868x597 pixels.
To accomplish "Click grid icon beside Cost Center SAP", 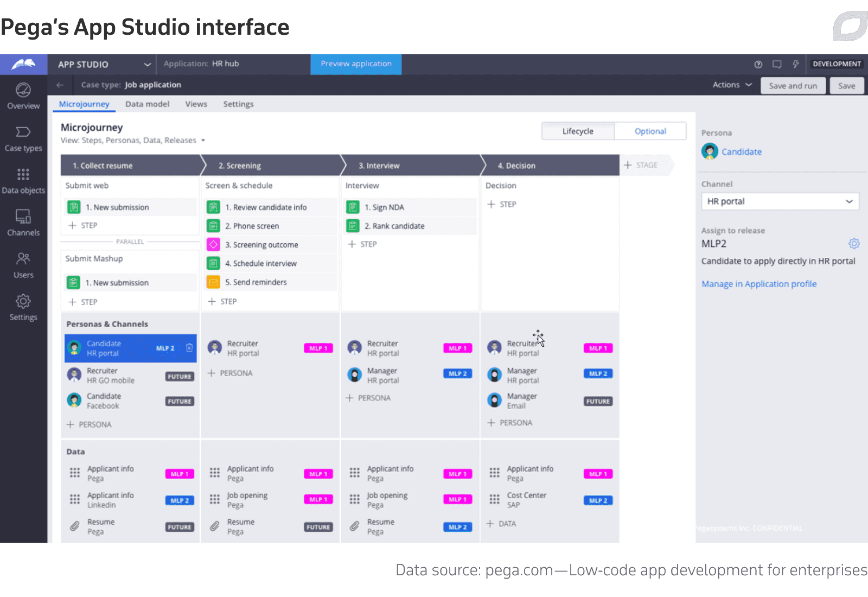I will pos(494,499).
